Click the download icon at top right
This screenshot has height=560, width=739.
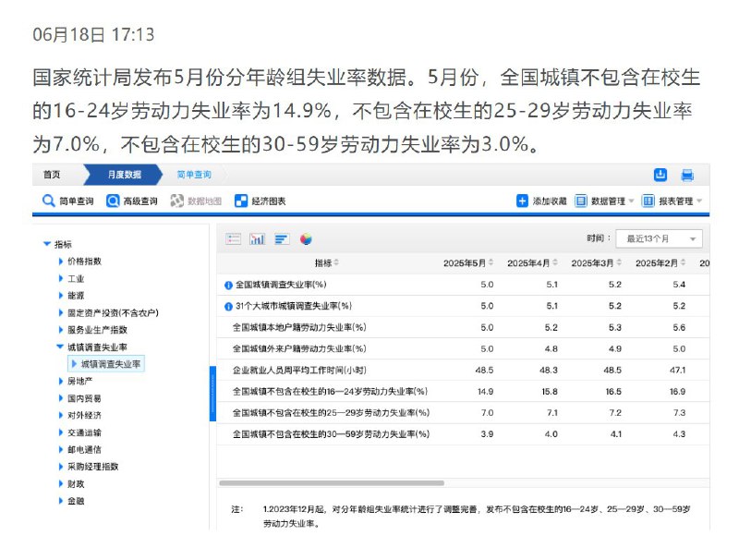(x=660, y=175)
